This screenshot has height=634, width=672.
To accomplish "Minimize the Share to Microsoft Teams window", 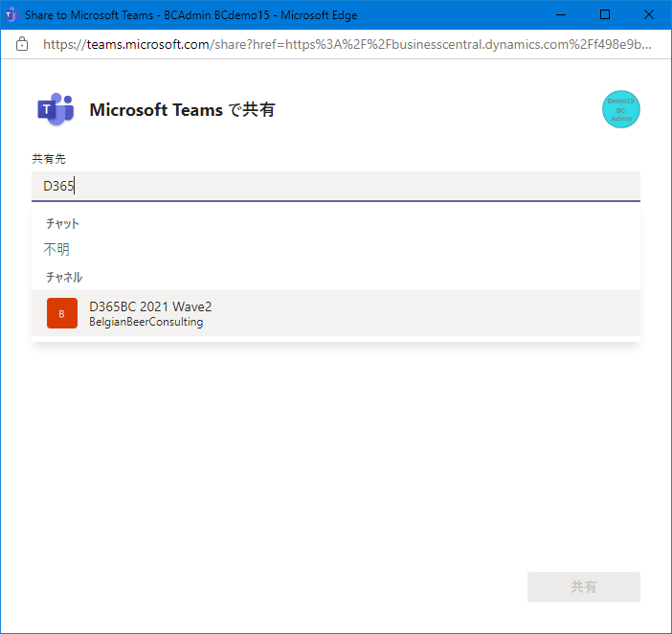I will tap(561, 15).
